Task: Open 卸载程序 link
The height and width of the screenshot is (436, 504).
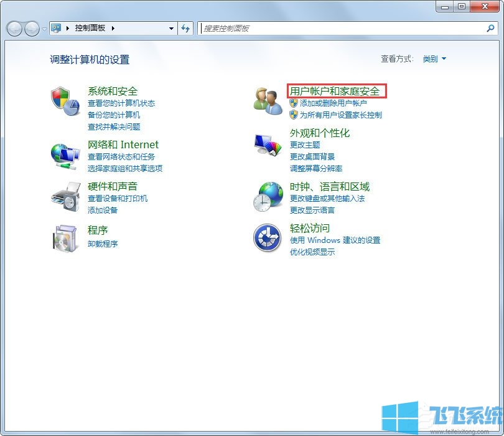Action: coord(103,244)
